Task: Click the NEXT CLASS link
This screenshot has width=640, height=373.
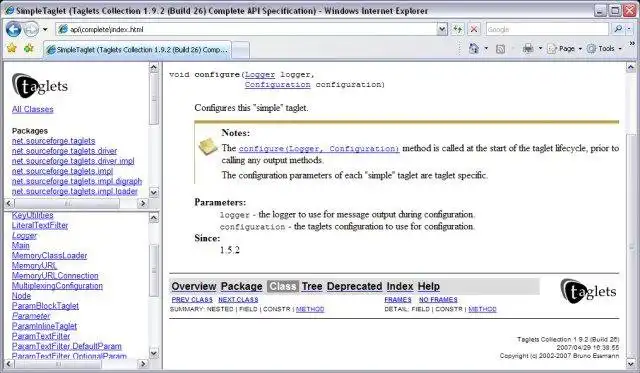Action: [238, 300]
